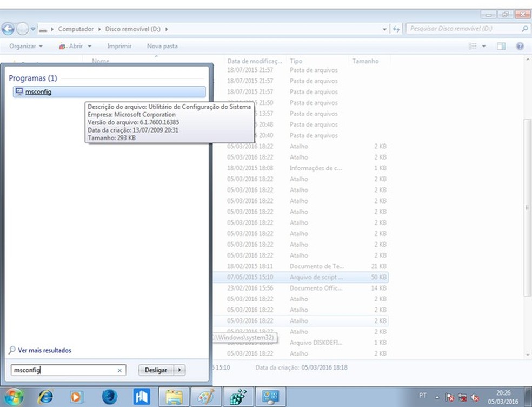
Task: Switch to Paint taskbar button
Action: point(207,397)
